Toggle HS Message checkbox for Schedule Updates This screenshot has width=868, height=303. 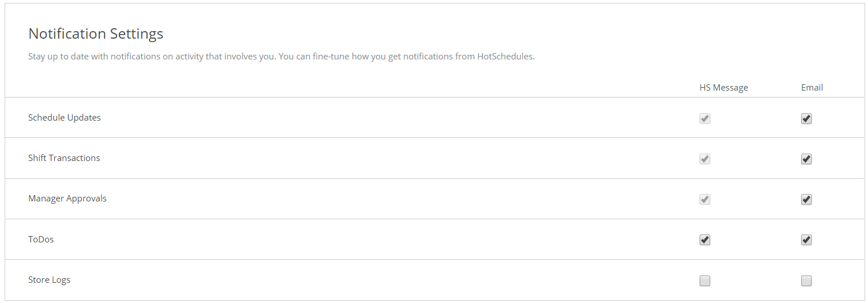tap(705, 119)
